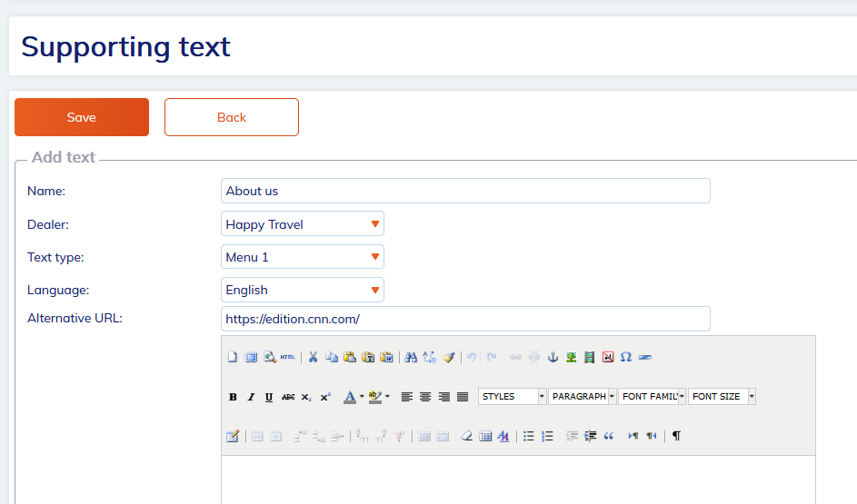The image size is (857, 504).
Task: Insert a bulleted list
Action: point(529,437)
